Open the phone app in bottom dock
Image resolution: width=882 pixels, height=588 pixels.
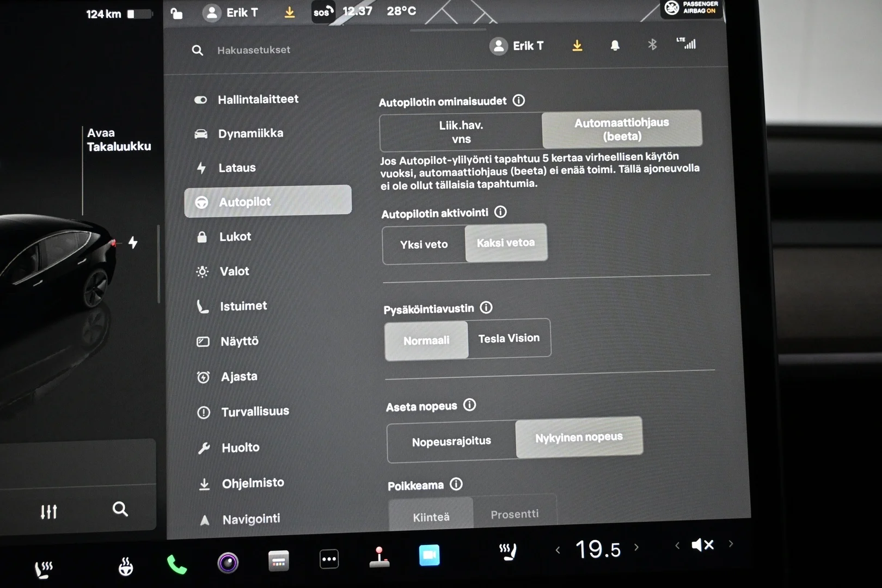pyautogui.click(x=176, y=565)
